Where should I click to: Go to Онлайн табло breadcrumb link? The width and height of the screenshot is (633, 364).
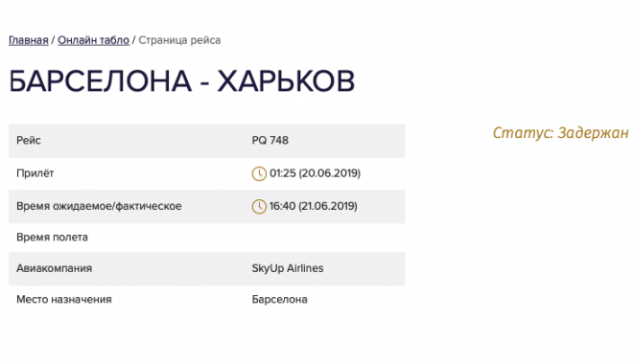coord(93,40)
